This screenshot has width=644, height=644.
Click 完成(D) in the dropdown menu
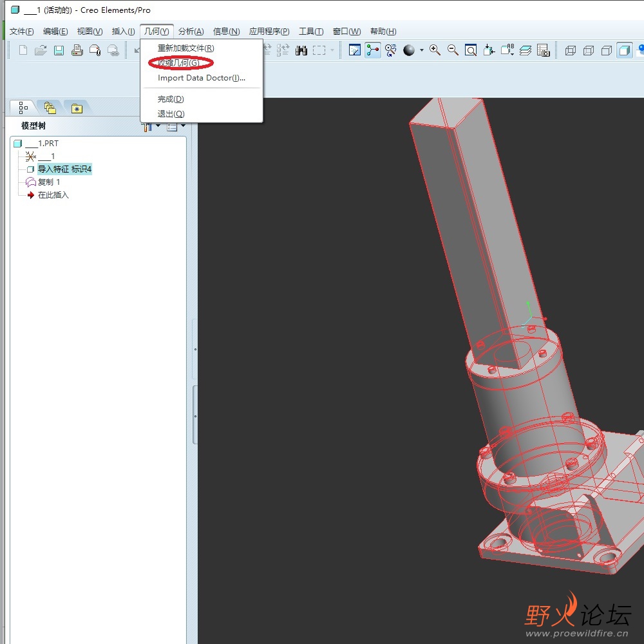click(171, 99)
